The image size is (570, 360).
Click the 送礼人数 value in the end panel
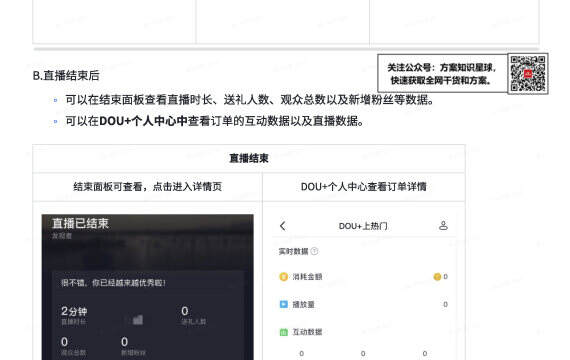[185, 311]
